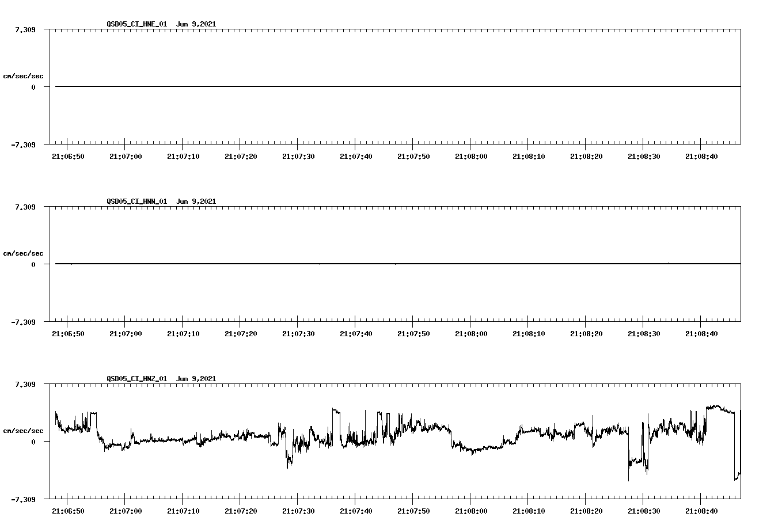Click zero label on HNN plot axis
Screen dimensions: 782x532
33,264
